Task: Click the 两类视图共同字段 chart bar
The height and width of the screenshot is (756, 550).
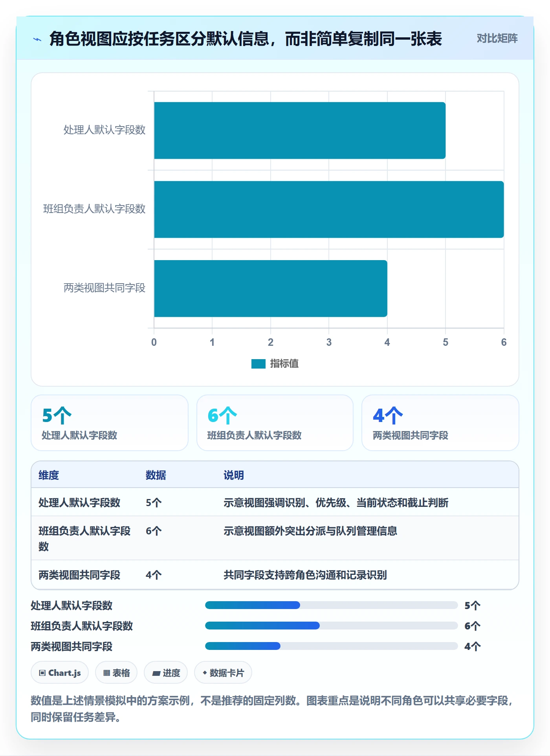Action: click(x=270, y=288)
